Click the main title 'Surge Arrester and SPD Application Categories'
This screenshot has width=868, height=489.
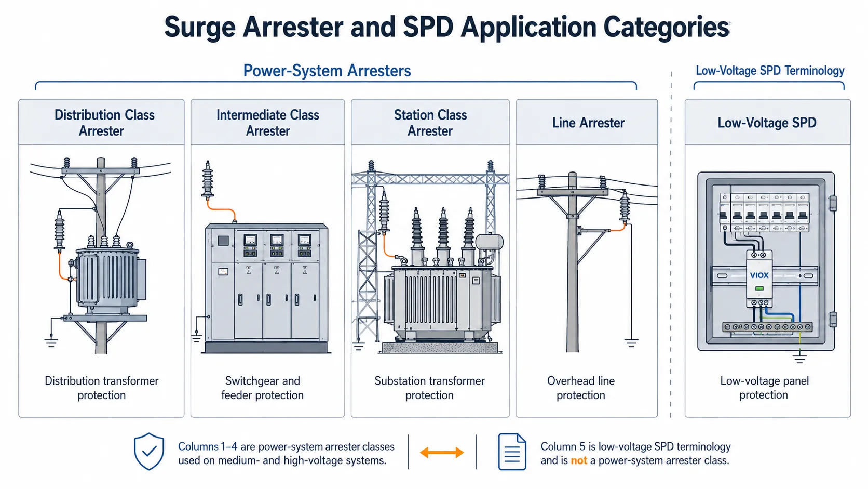[x=447, y=27]
